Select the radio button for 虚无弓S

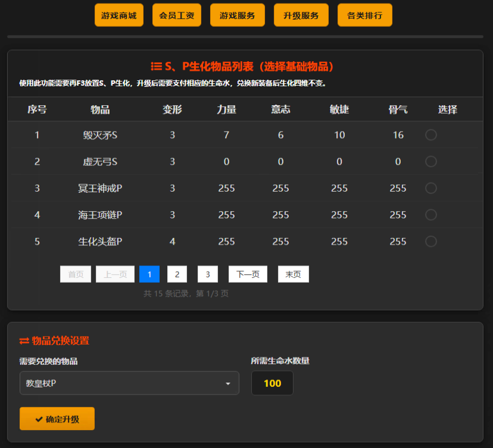(431, 162)
